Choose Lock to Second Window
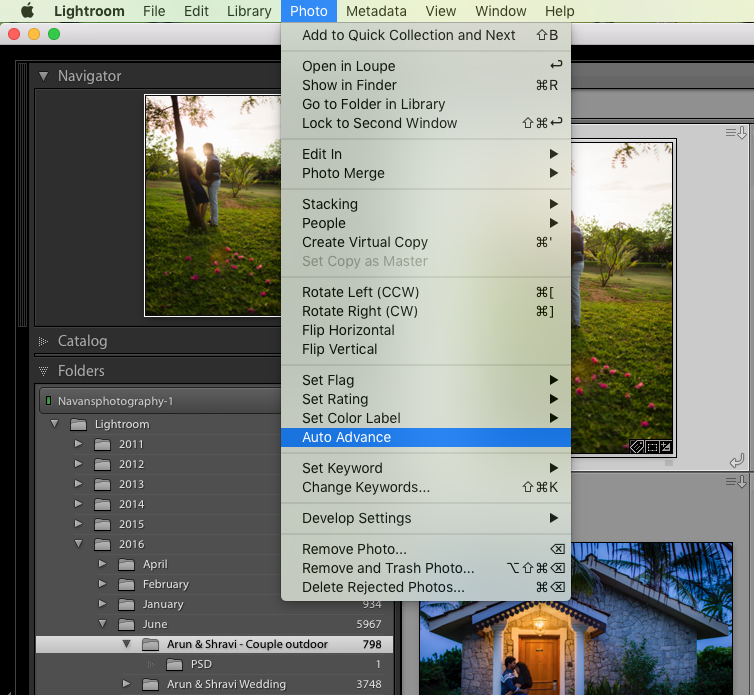The width and height of the screenshot is (754, 695). click(426, 123)
